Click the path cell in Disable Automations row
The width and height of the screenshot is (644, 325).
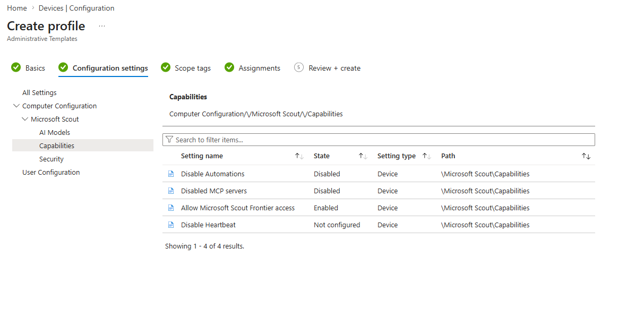coord(485,174)
